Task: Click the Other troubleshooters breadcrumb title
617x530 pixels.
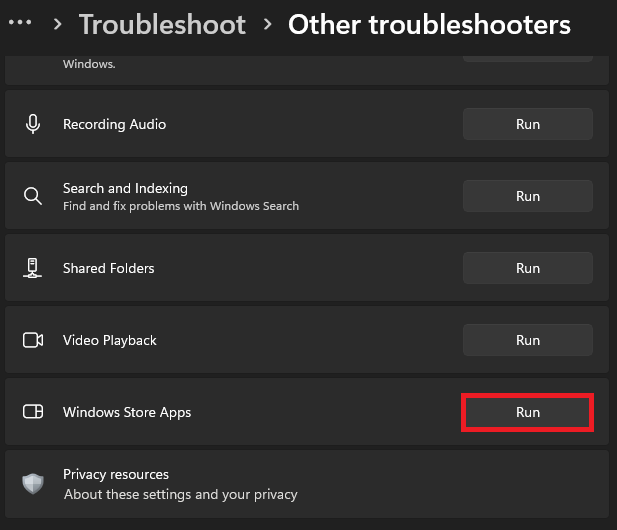Action: (x=429, y=24)
